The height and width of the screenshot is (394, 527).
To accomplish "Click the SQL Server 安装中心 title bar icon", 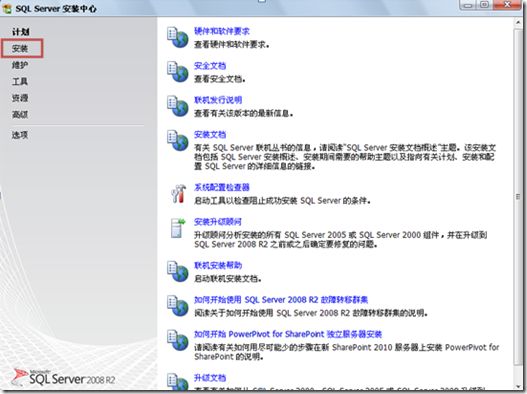I will point(7,8).
